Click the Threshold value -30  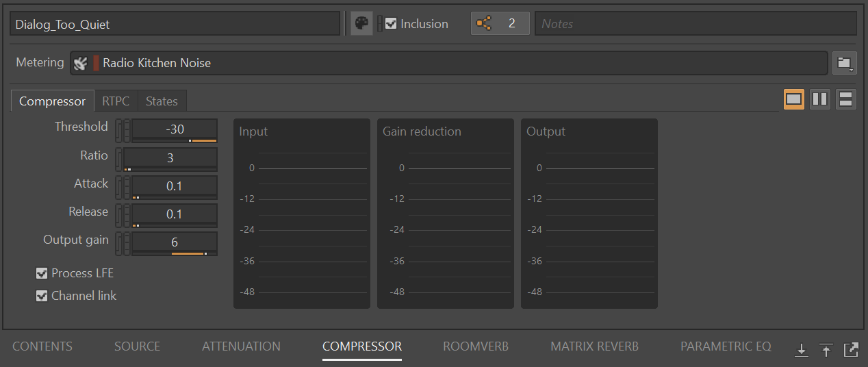pos(175,129)
